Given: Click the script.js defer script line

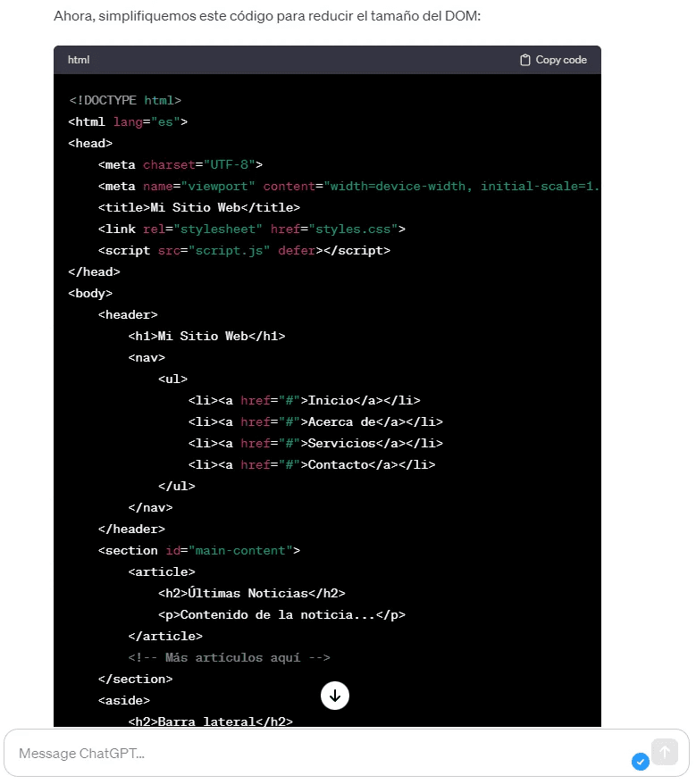Looking at the screenshot, I should 244,250.
